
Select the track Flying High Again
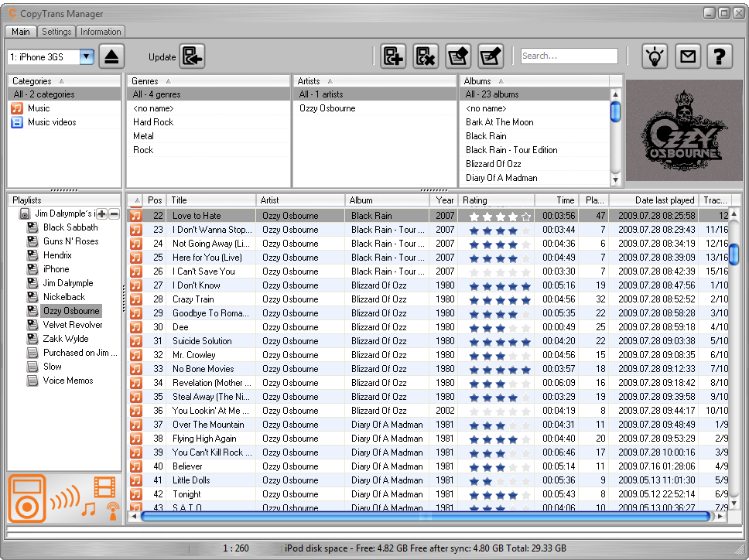(429, 439)
